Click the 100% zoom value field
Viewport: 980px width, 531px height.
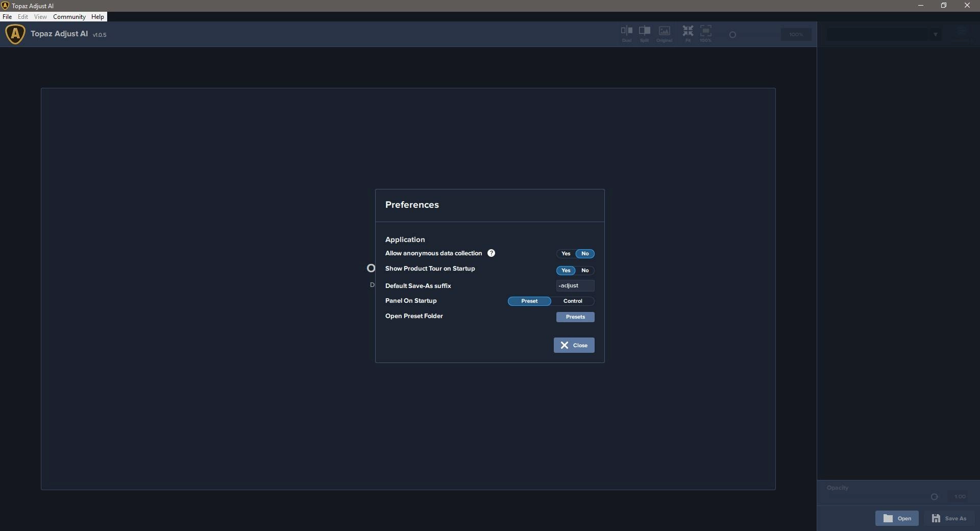coord(796,35)
